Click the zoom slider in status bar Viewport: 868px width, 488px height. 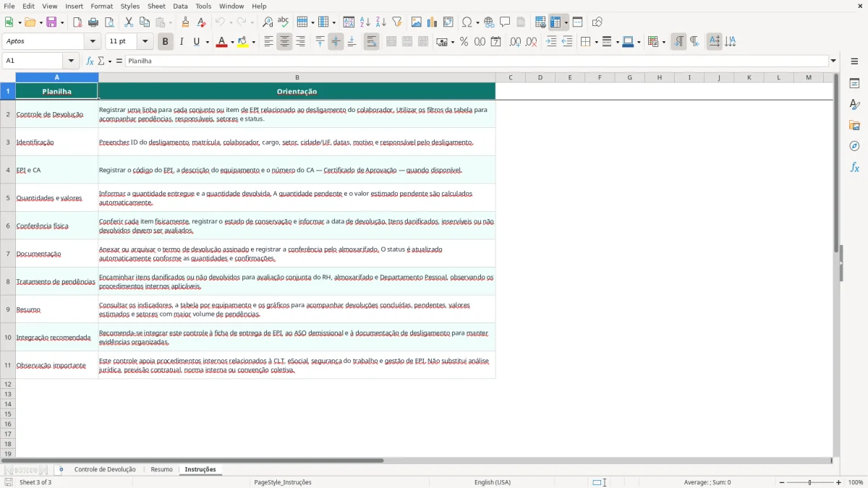(809, 482)
